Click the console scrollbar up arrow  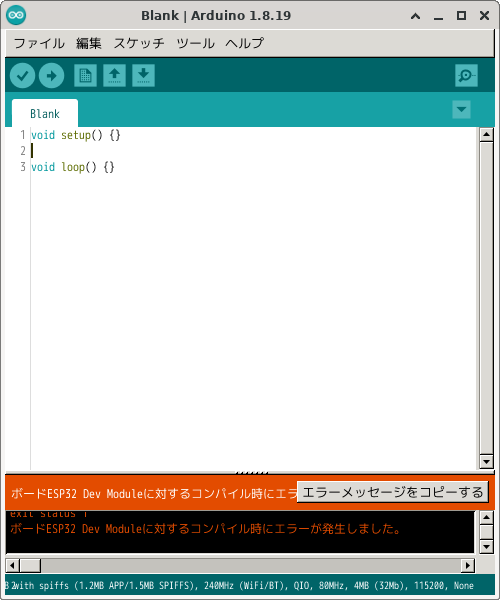[x=486, y=518]
